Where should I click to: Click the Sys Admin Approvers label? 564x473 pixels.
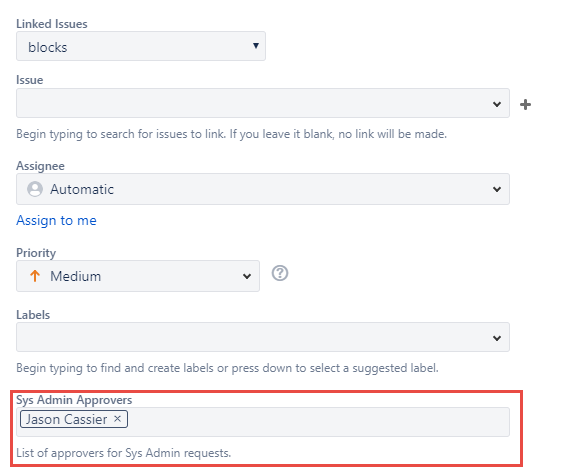(x=74, y=400)
